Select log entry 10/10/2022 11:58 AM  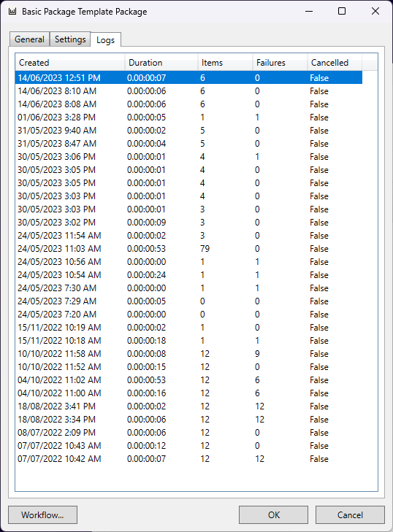point(189,354)
